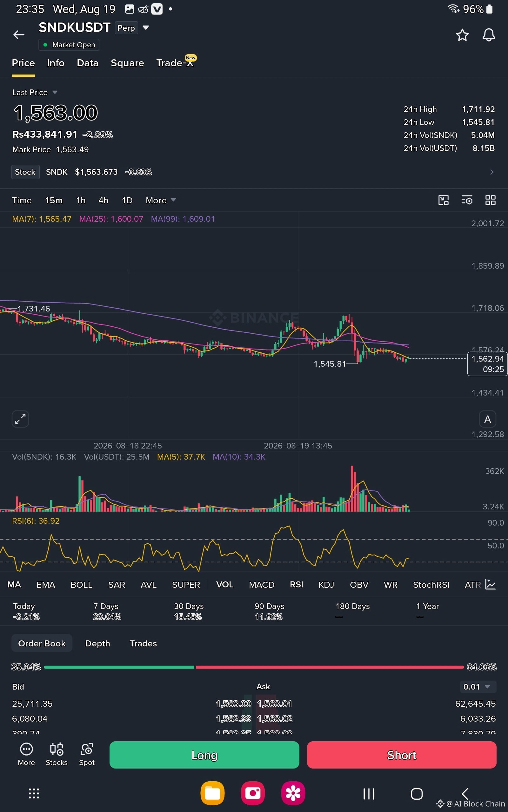The image size is (508, 812).
Task: Toggle BOLL indicator on chart
Action: click(x=81, y=585)
